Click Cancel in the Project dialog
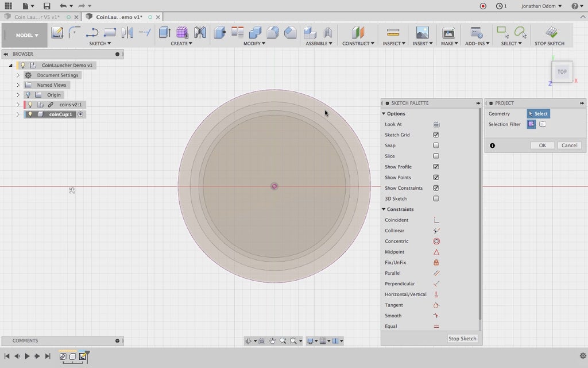The width and height of the screenshot is (588, 368). (x=569, y=145)
